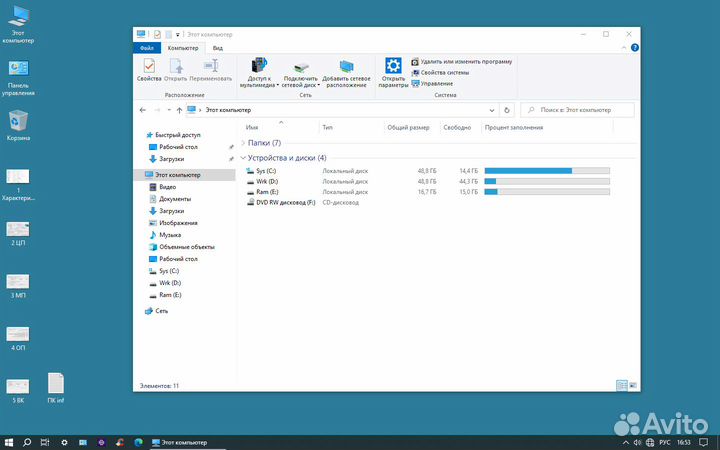Open the Вид ribbon tab
The image size is (720, 450).
tap(217, 47)
